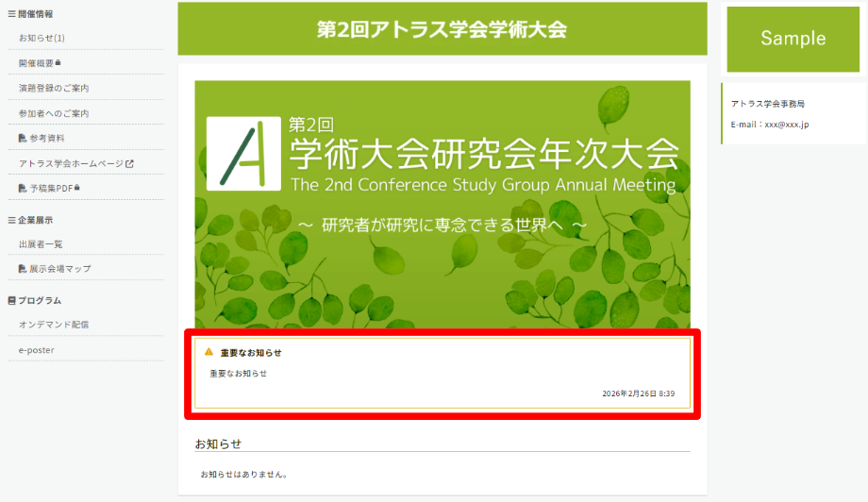Click the 2026年2月26日 8:39 timestamp
Image resolution: width=868 pixels, height=502 pixels.
(639, 393)
